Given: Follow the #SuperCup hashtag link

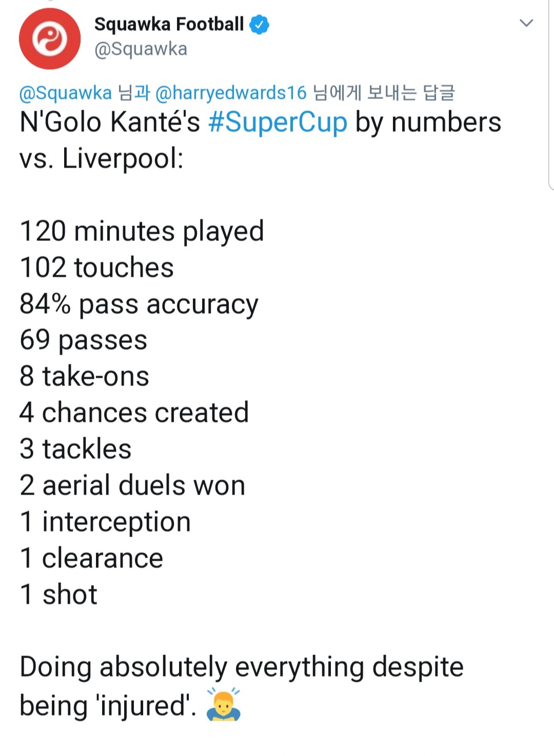Looking at the screenshot, I should (278, 122).
